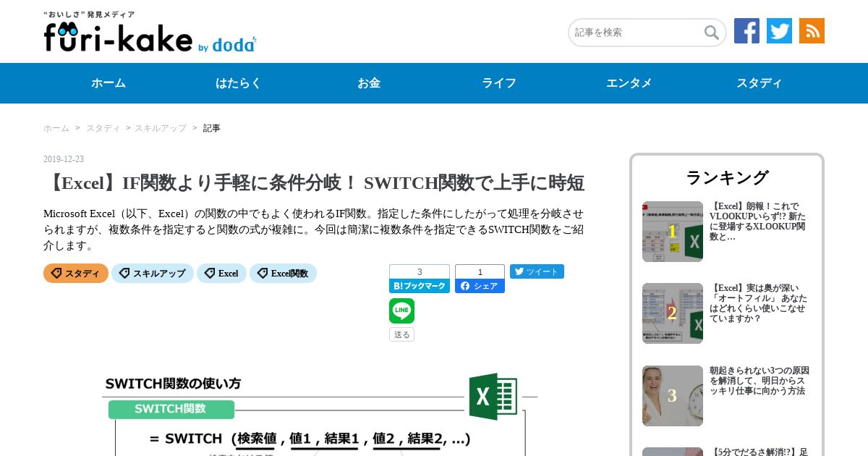Viewport: 868px width, 456px height.
Task: Go to ホーム breadcrumb link
Action: click(x=56, y=128)
